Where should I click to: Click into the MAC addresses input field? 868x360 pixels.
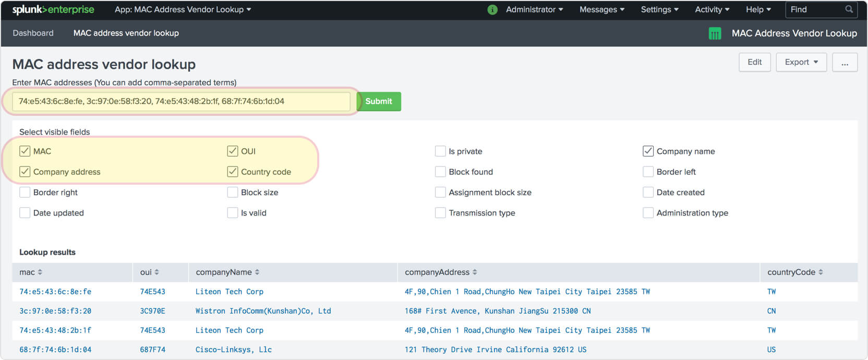tap(181, 101)
